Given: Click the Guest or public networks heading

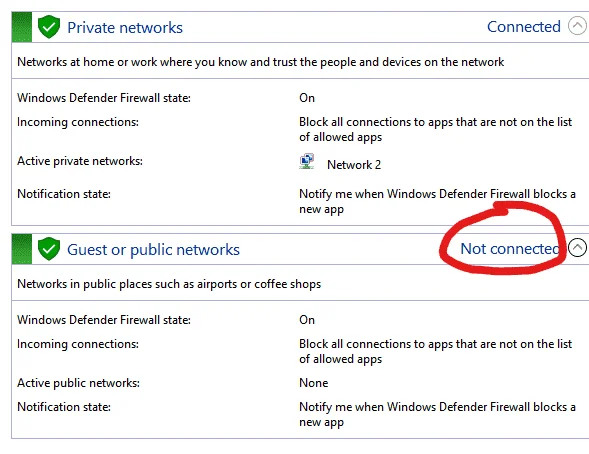Looking at the screenshot, I should pos(153,250).
